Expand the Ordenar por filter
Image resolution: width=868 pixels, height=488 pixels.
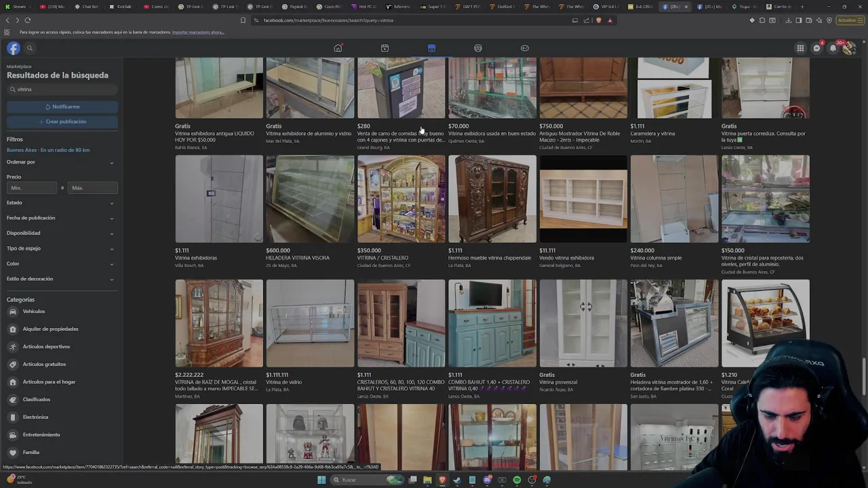60,162
